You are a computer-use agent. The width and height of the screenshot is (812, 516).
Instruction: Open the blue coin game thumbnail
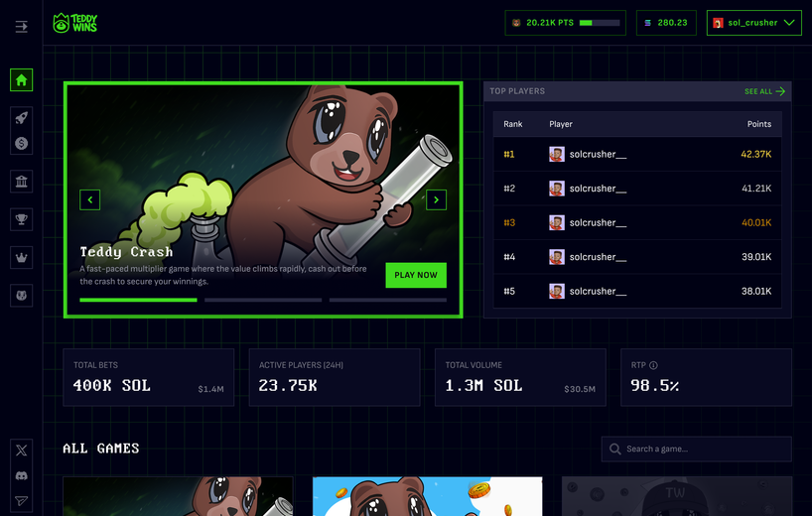(428, 496)
